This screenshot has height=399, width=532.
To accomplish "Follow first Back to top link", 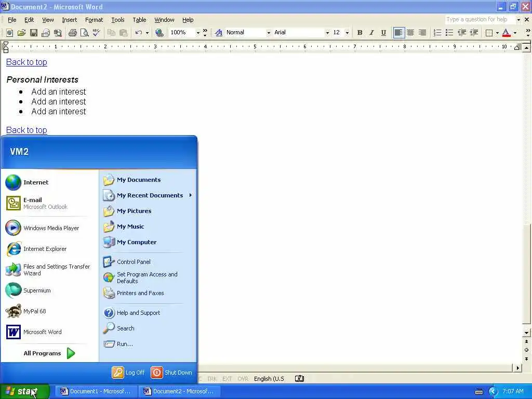I will click(26, 62).
